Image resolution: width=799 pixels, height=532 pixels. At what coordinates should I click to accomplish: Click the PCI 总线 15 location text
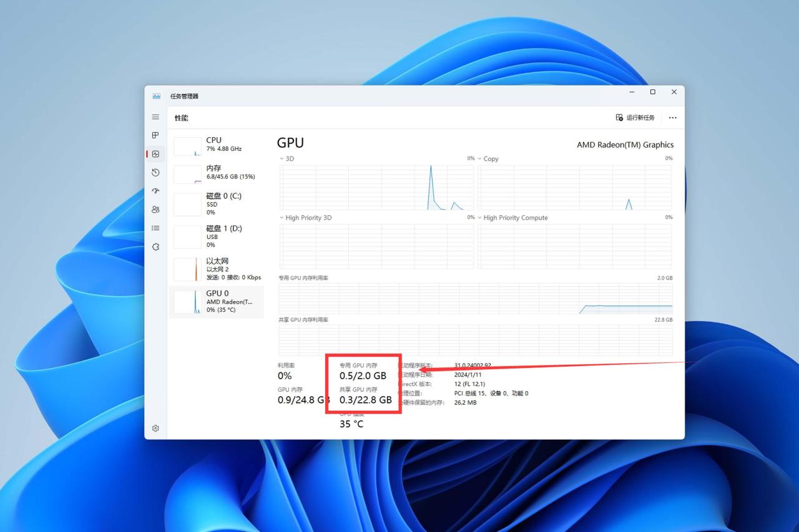491,394
